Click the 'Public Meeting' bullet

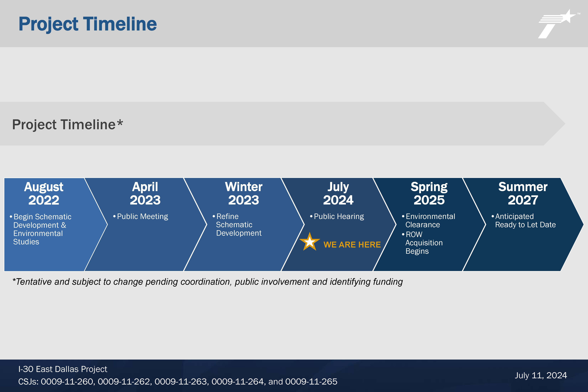(x=140, y=216)
